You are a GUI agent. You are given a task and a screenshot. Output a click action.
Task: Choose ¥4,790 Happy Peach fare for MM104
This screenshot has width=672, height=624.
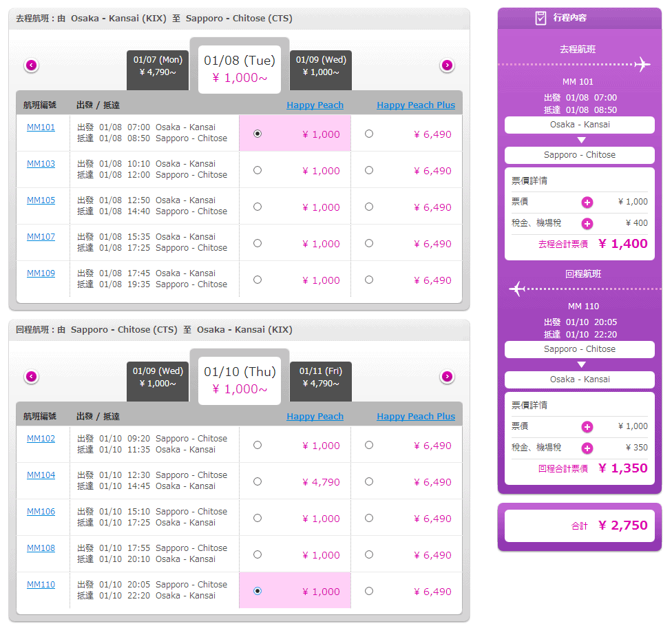[258, 481]
